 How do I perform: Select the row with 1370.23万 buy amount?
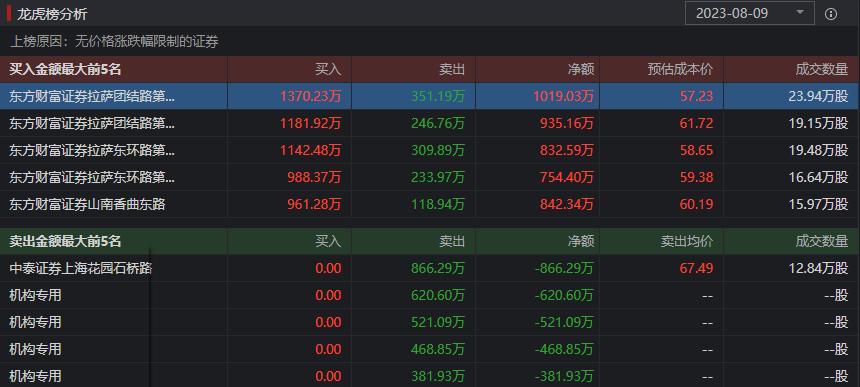point(430,96)
